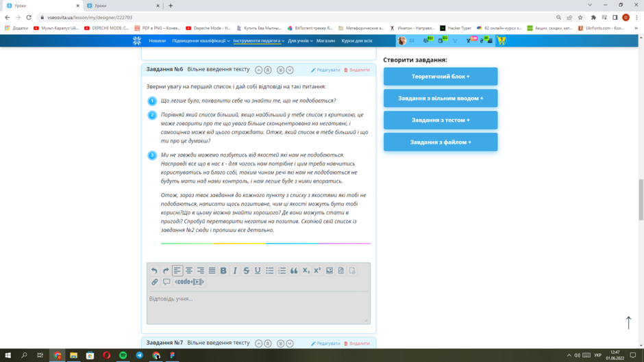Switch to the second Уроки browser tab
644x362 pixels.
click(x=123, y=5)
